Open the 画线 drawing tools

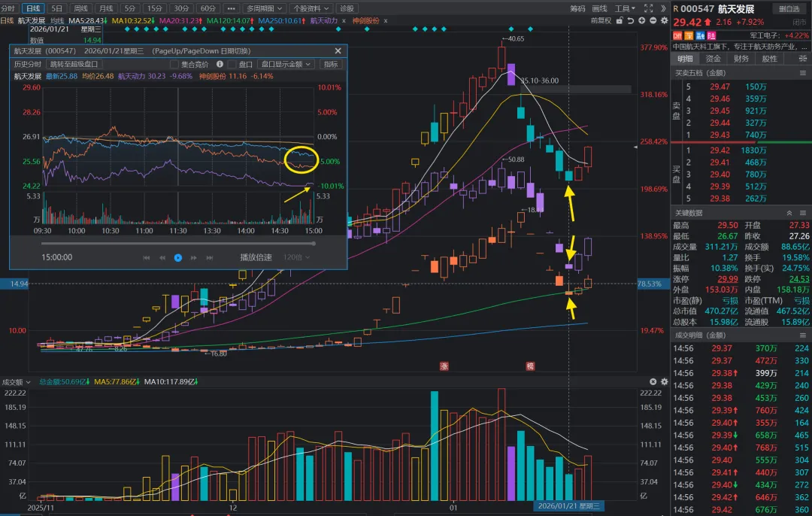(x=600, y=8)
